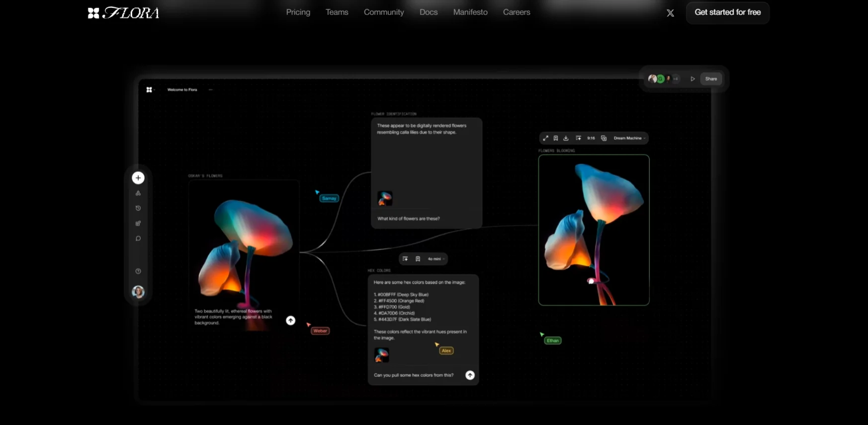Click flower thumbnail in Hex Colors node
Screen dimensions: 868x425
(x=382, y=355)
